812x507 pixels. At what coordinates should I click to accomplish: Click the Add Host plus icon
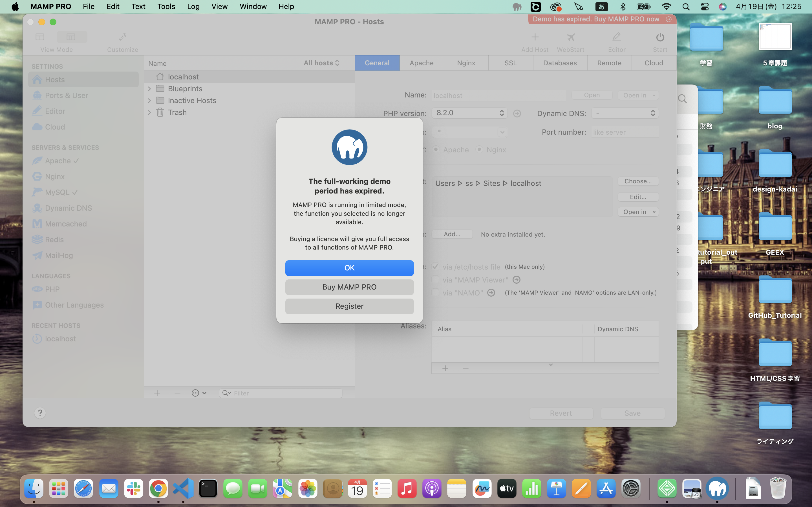point(535,37)
